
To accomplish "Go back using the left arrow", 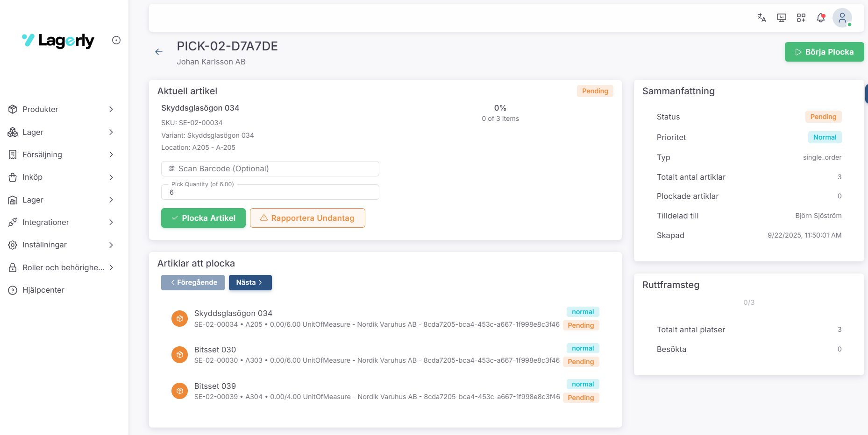I will point(159,52).
